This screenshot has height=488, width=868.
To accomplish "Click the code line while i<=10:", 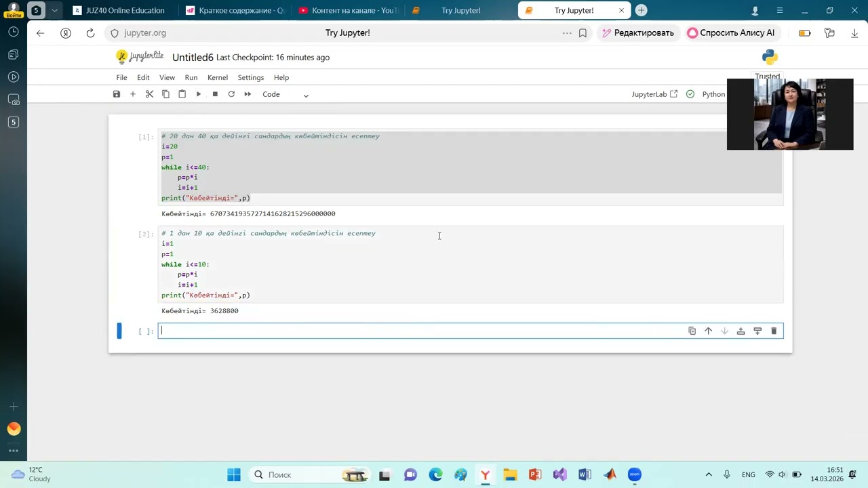I will click(186, 264).
